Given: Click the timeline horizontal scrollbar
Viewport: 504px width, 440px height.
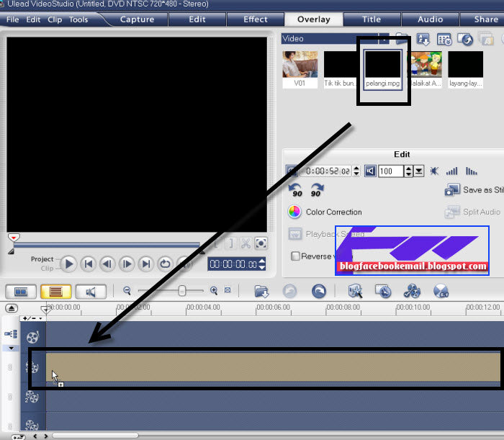Looking at the screenshot, I should pyautogui.click(x=95, y=436).
